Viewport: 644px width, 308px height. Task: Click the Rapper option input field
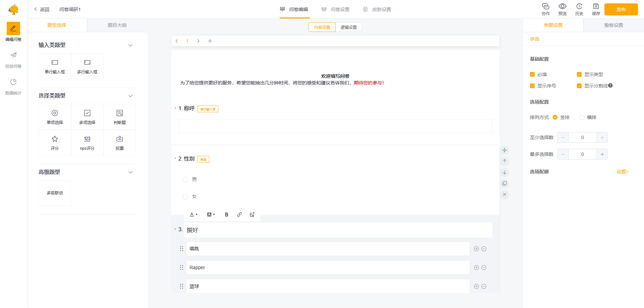328,267
